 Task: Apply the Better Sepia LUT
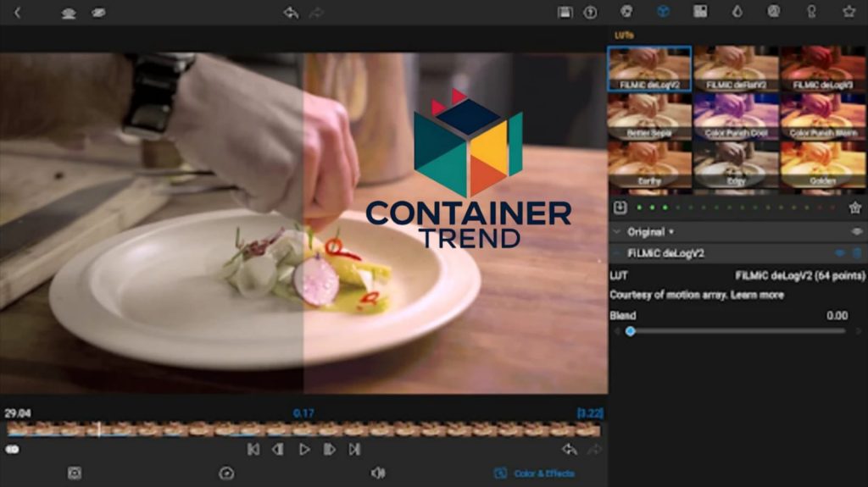[649, 116]
